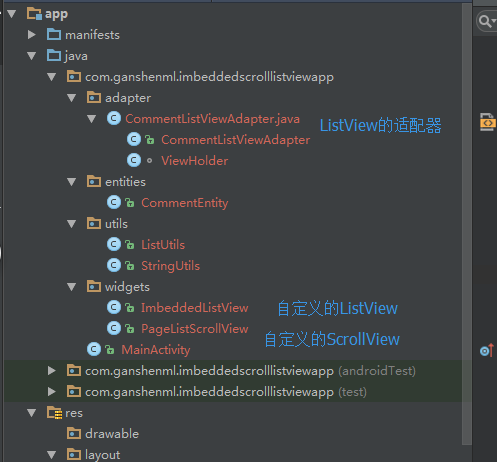
Task: Click the orange XML file icon in gutter
Action: point(488,122)
